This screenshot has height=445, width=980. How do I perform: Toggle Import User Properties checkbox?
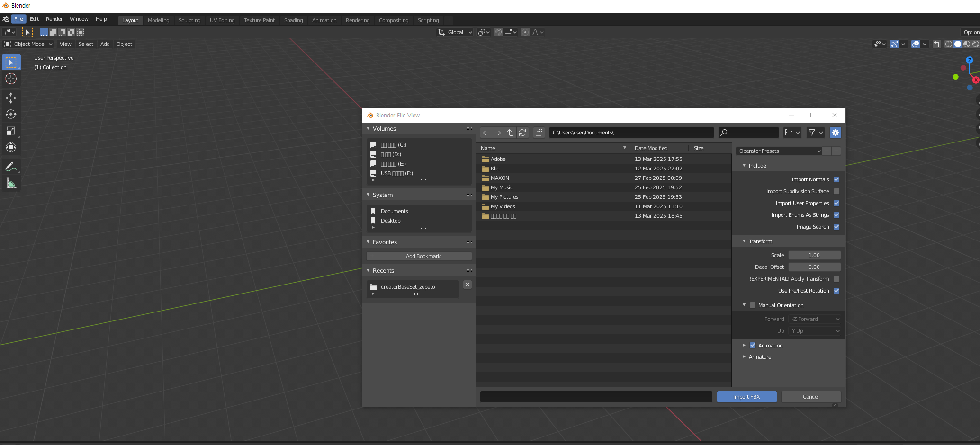[836, 203]
